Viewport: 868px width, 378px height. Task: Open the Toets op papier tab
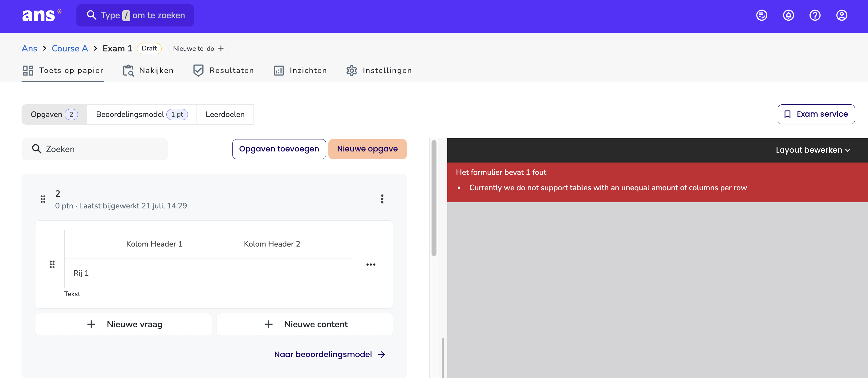click(x=63, y=70)
